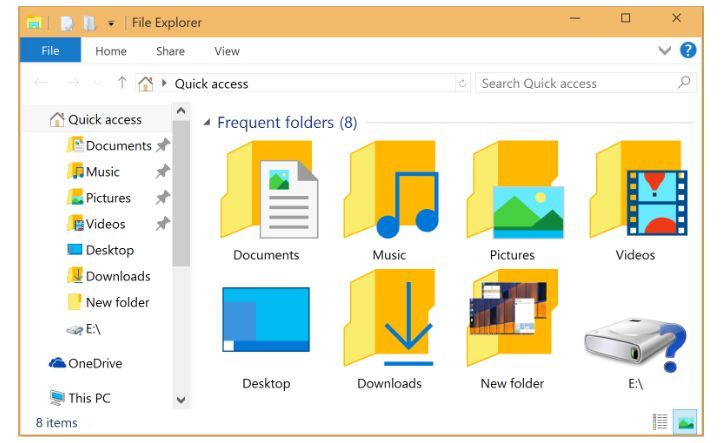Go up one level with Up arrow
Image resolution: width=724 pixels, height=443 pixels.
pos(122,83)
